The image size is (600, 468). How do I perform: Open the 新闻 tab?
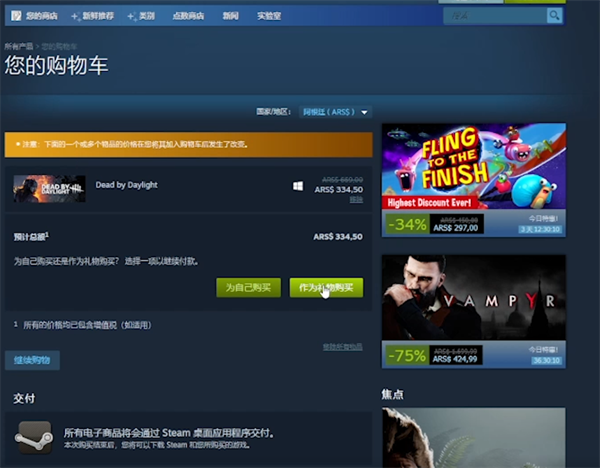click(x=230, y=16)
